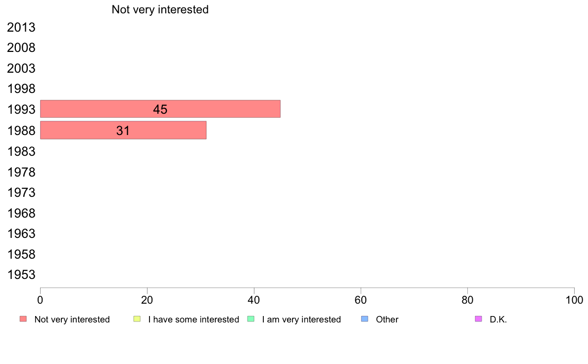
Task: Click the green 'I am very interested' swatch
Action: point(251,319)
